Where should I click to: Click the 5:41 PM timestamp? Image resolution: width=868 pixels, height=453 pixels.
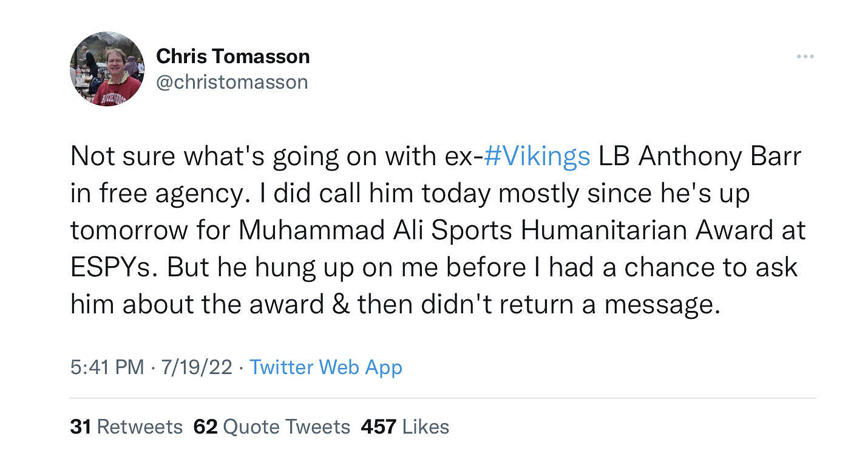point(107,367)
